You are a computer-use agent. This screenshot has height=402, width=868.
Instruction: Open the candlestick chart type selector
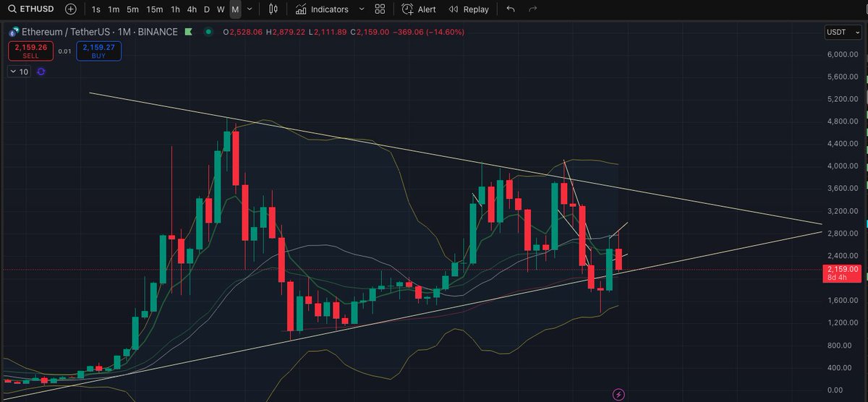pos(273,9)
